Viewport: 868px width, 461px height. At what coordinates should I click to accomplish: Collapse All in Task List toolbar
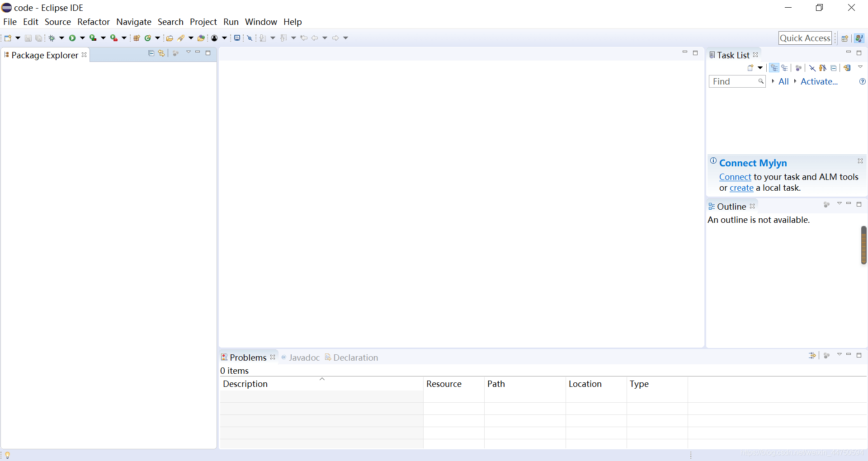coord(834,68)
